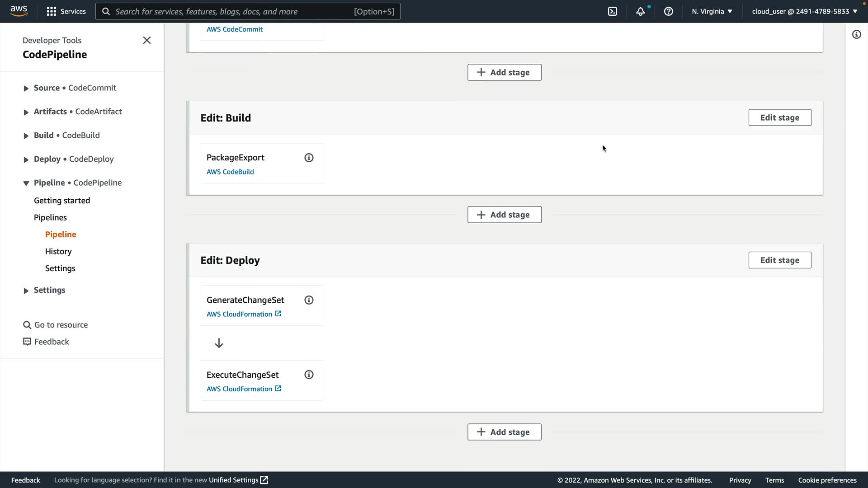Open Getting started in sidebar
Viewport: 868px width, 488px height.
[x=62, y=201]
